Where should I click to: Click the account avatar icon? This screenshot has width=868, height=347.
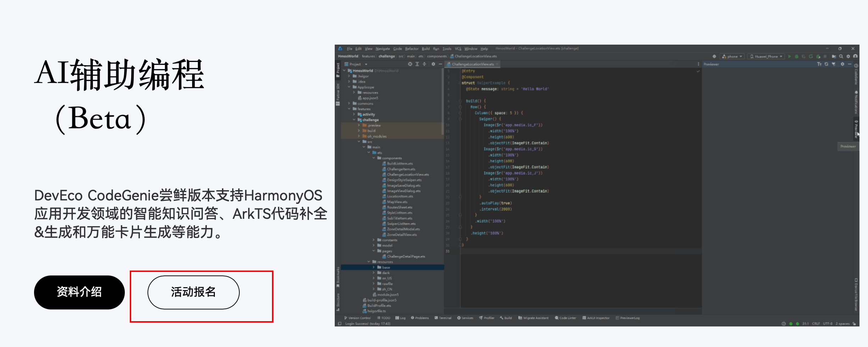coord(856,56)
